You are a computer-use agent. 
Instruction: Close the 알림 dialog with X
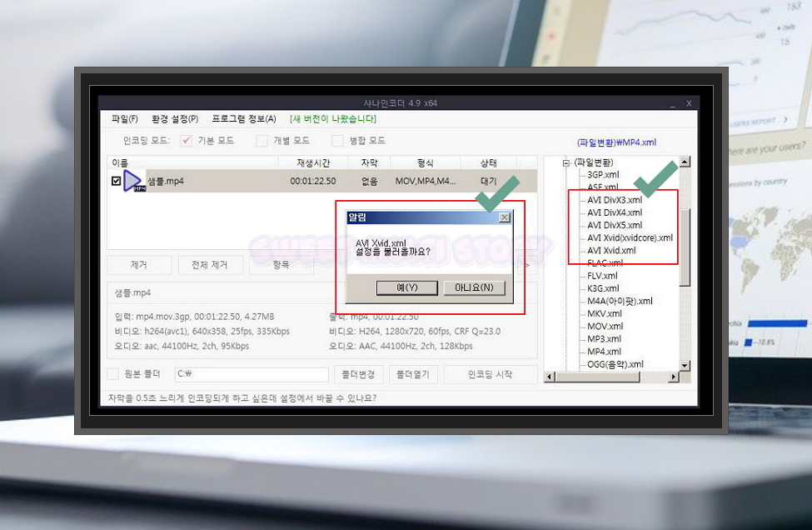point(505,217)
